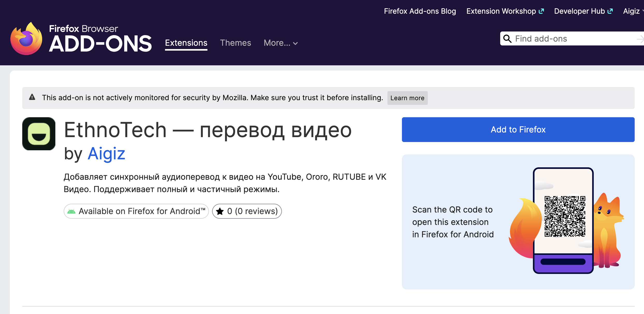Open Firefox Add-ons Blog link
644x314 pixels.
click(x=420, y=11)
